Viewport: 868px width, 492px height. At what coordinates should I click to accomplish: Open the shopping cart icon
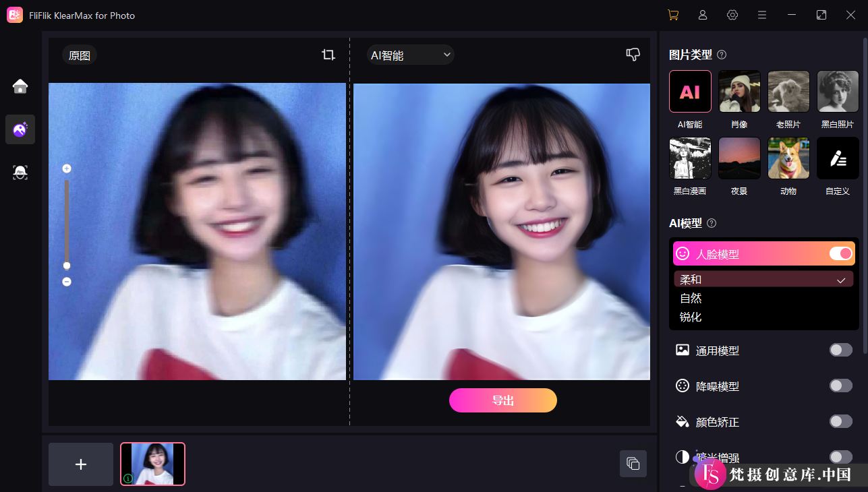coord(672,15)
